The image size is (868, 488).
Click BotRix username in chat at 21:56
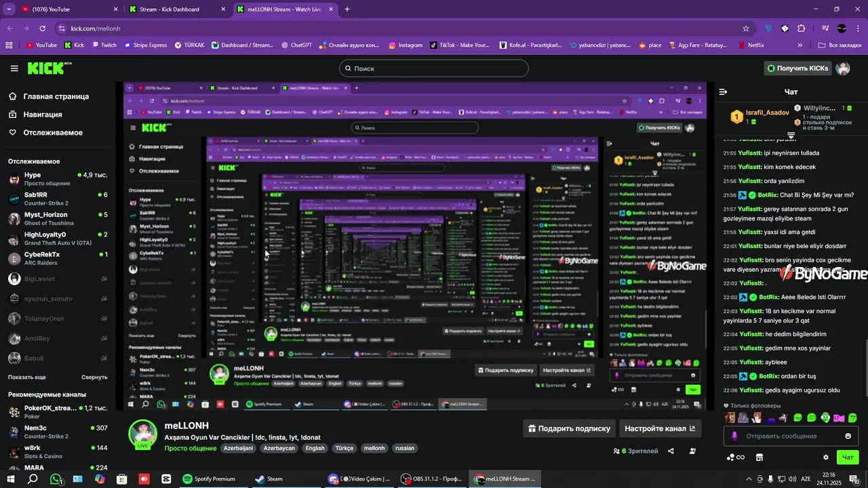[x=768, y=195]
